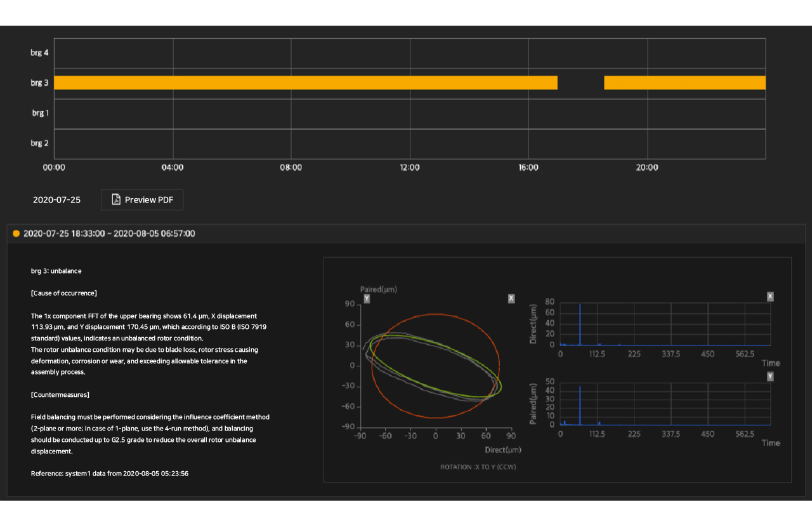This screenshot has height=527, width=812.
Task: Click the "Time" label under the Direct spectrum
Action: point(771,363)
